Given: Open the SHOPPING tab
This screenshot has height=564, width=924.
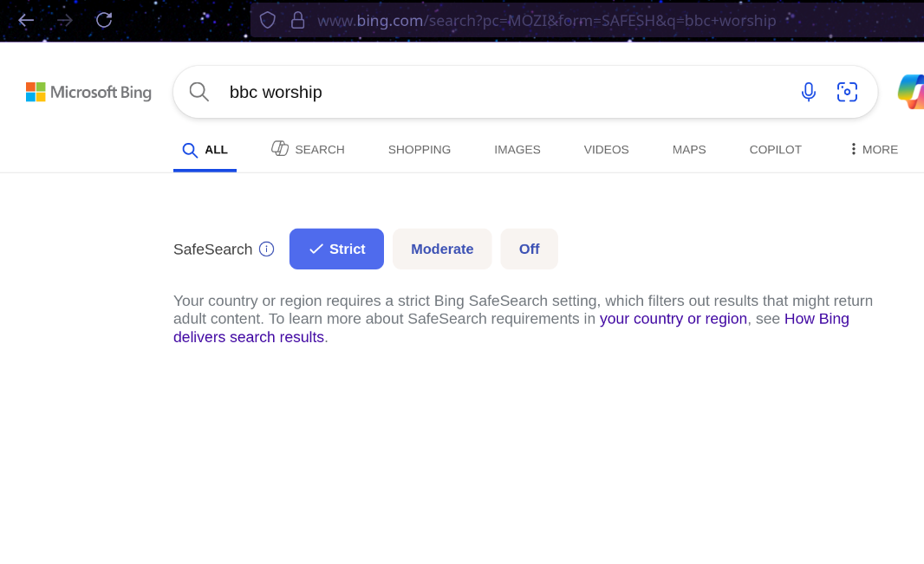Looking at the screenshot, I should pyautogui.click(x=420, y=150).
